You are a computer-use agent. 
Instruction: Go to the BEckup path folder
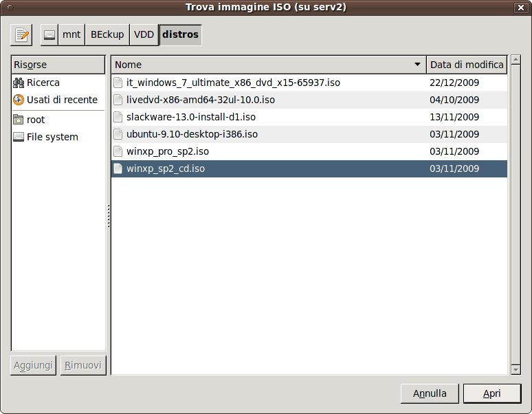[x=107, y=34]
